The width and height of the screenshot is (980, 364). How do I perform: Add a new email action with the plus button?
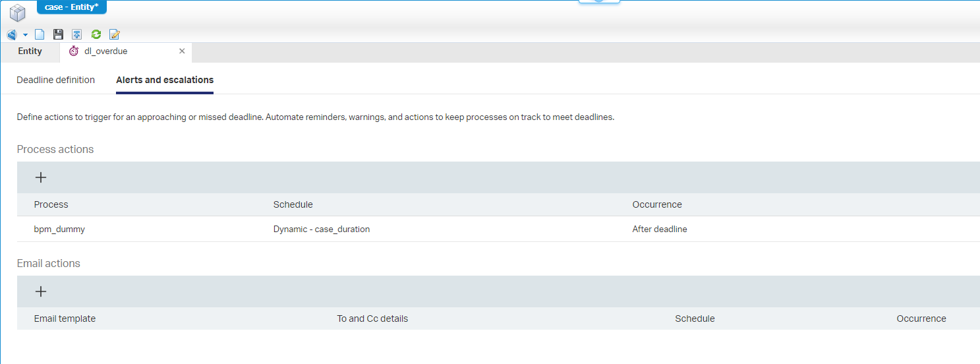point(41,291)
